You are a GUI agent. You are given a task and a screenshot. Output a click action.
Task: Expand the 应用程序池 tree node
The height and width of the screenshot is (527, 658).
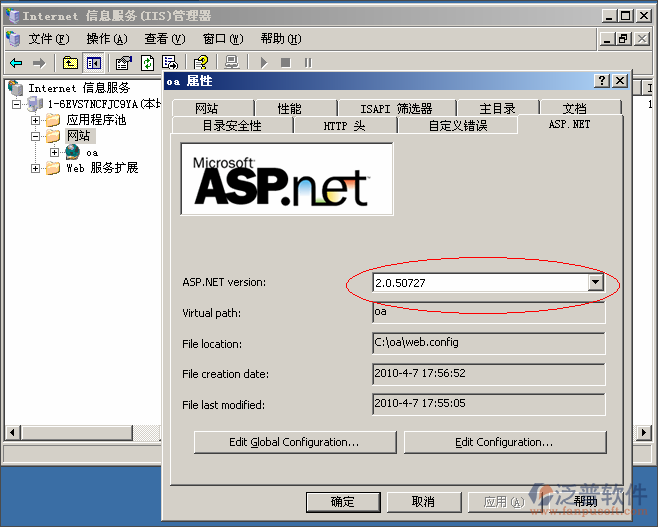[x=36, y=120]
